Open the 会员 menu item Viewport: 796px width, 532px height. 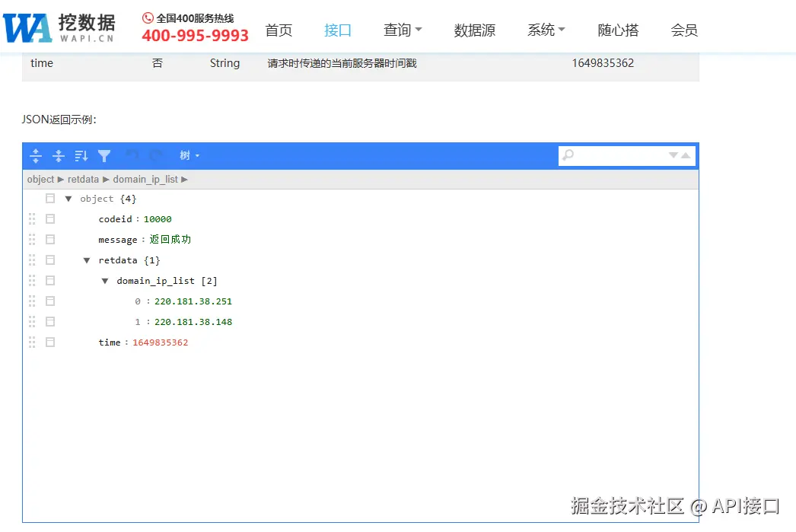pos(684,30)
